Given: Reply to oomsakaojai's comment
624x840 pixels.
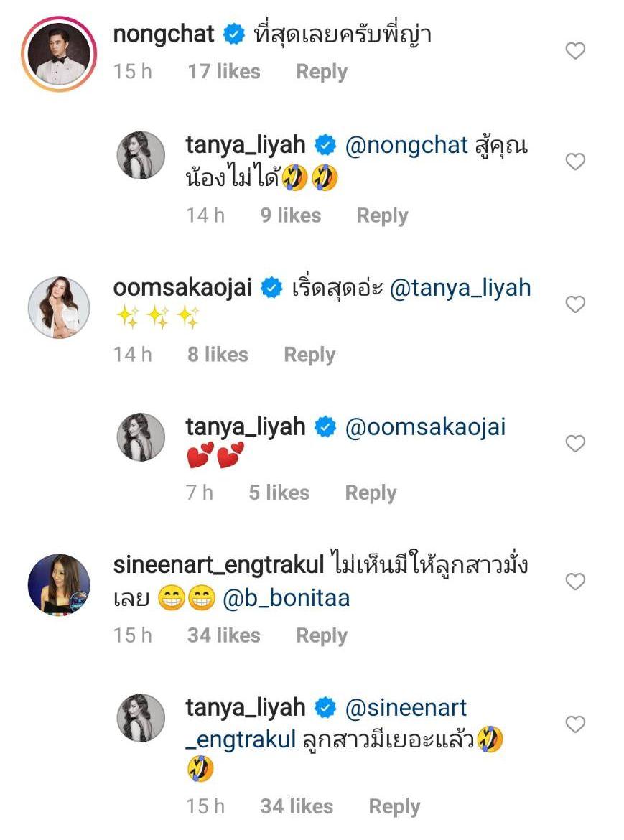Looking at the screenshot, I should (309, 355).
